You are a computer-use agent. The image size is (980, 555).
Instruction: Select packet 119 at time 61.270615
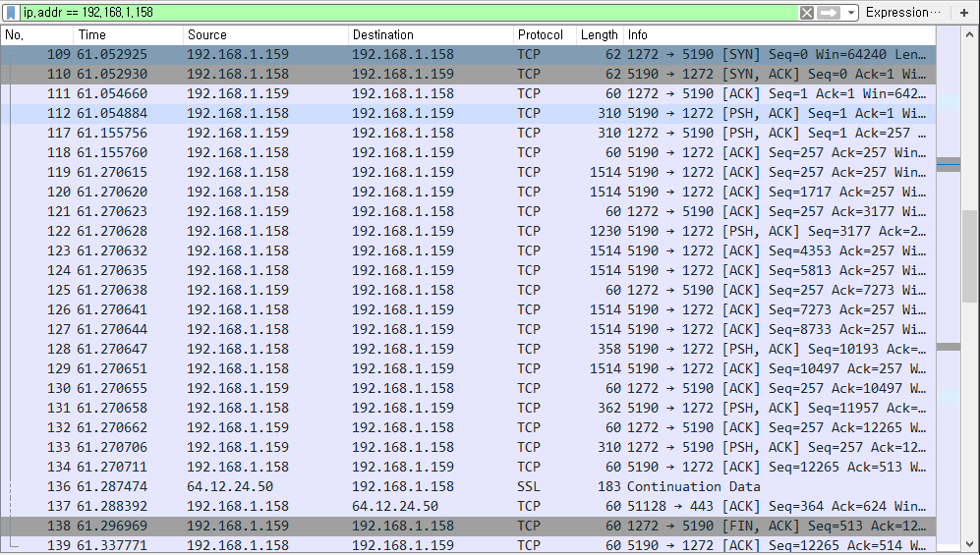[x=468, y=172]
